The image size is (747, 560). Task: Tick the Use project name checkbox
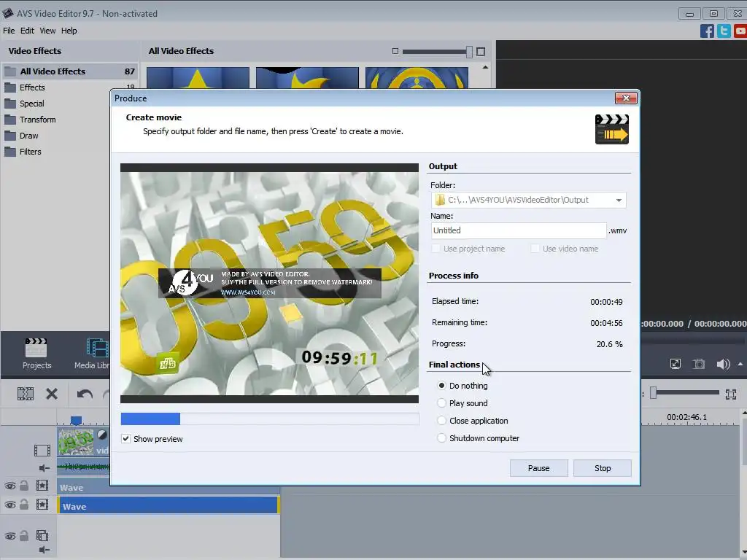point(436,249)
